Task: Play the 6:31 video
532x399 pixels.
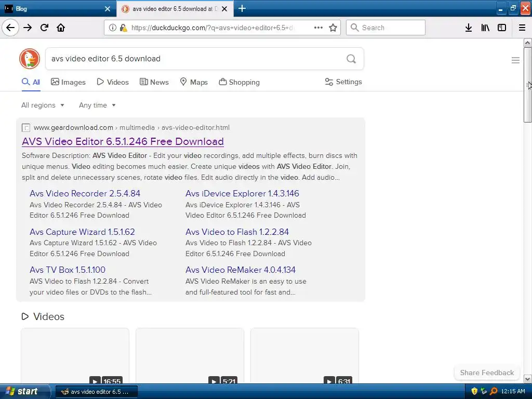Action: pyautogui.click(x=329, y=381)
